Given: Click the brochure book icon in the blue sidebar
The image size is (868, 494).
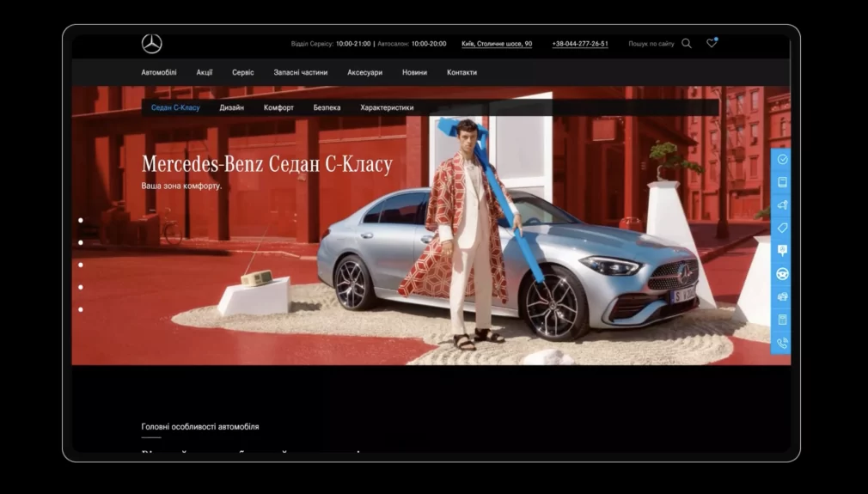Looking at the screenshot, I should (x=782, y=182).
